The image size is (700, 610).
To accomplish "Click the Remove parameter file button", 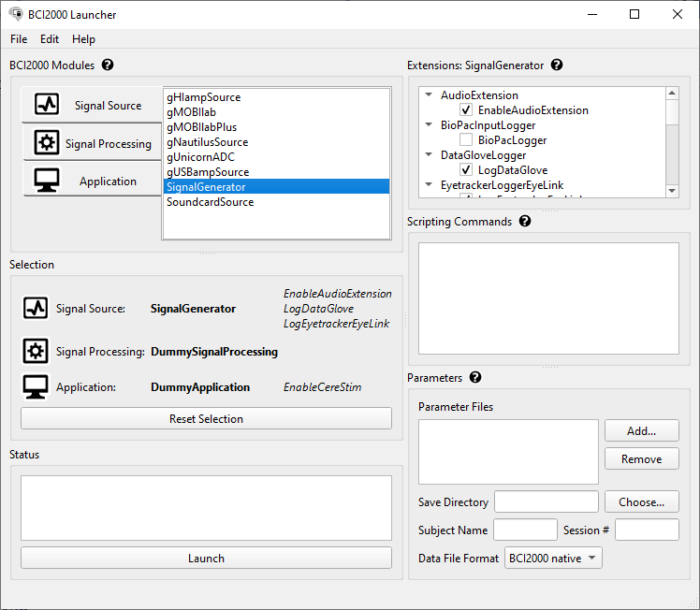I will pyautogui.click(x=642, y=458).
